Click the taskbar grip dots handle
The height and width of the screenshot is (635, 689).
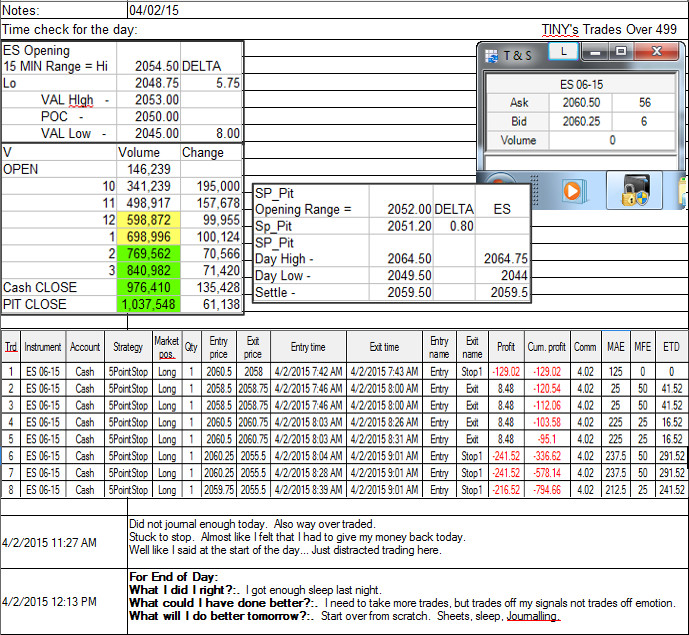(534, 191)
